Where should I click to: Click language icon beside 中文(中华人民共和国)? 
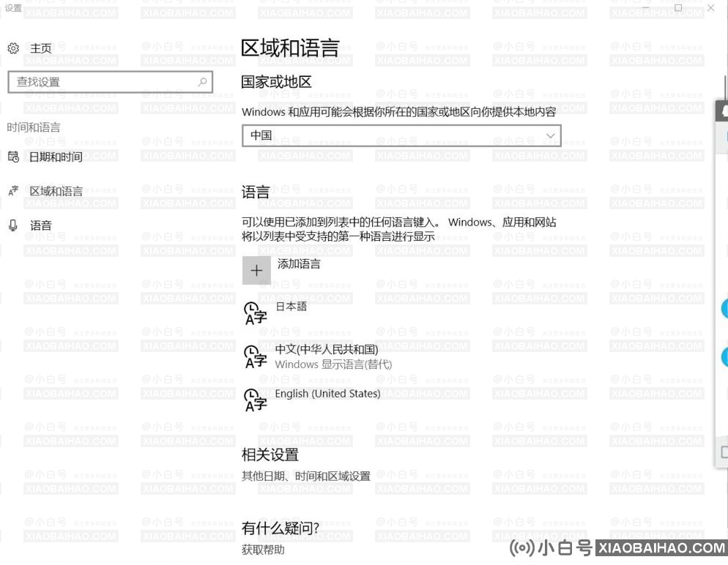tap(256, 356)
